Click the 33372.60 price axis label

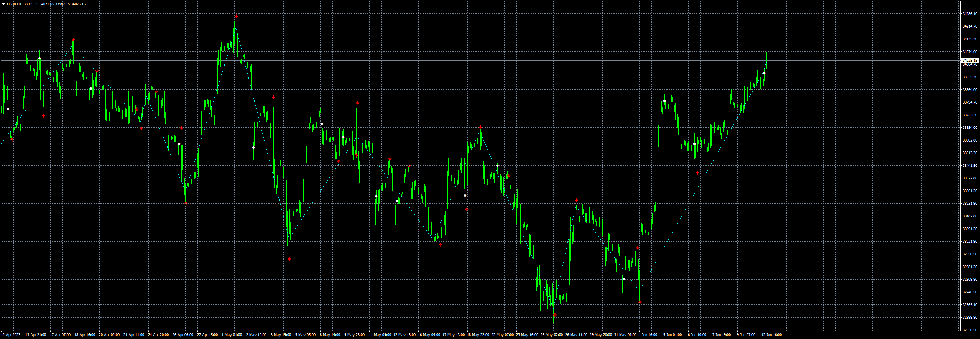pyautogui.click(x=970, y=178)
